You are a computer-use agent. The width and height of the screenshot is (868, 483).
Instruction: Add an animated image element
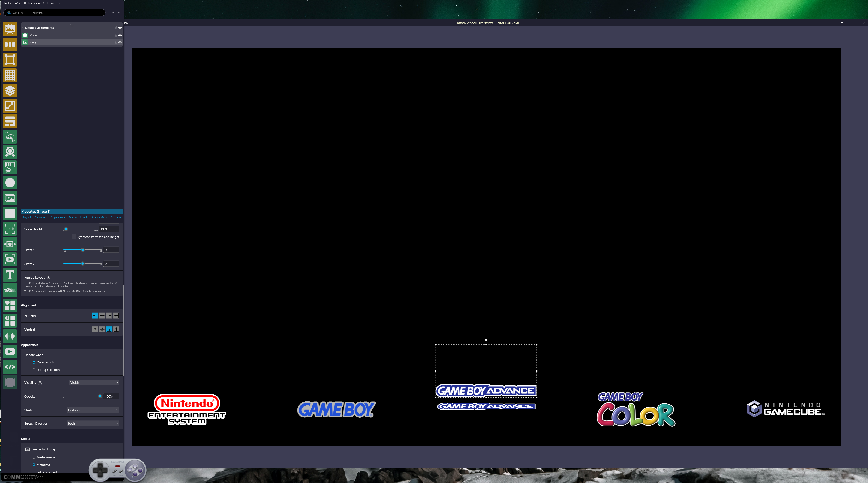pos(10,136)
